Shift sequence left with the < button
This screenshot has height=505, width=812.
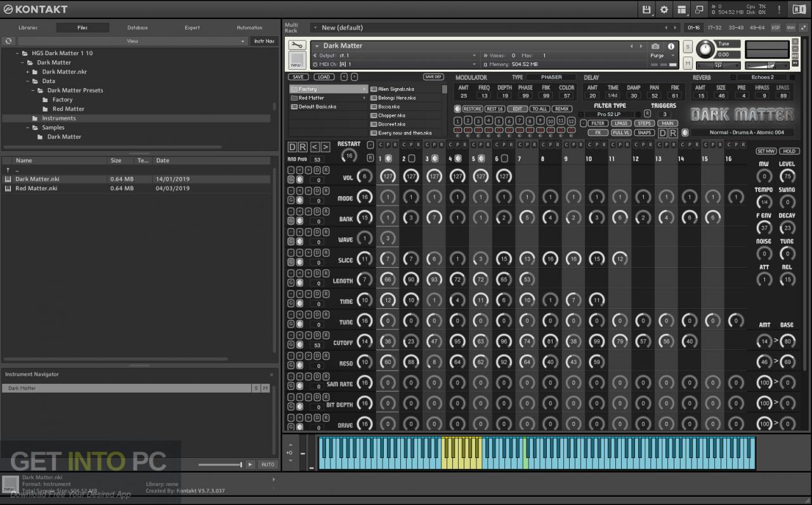coord(315,147)
